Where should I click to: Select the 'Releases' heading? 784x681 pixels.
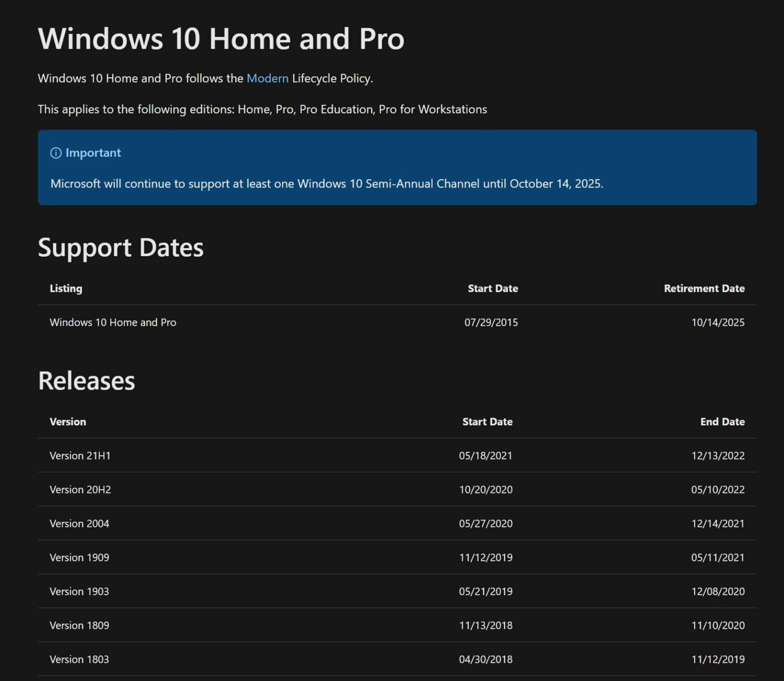click(87, 380)
